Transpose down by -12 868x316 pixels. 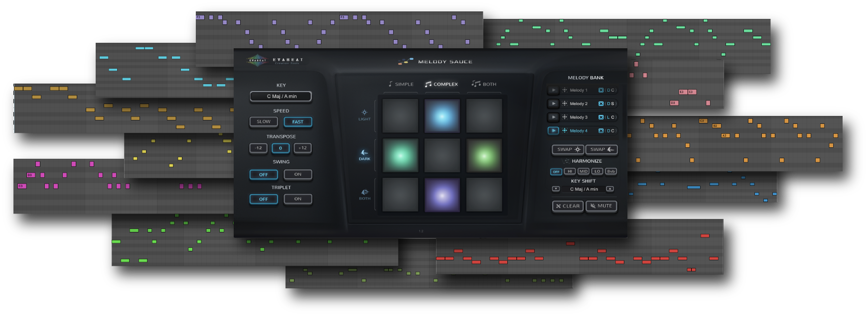(x=258, y=148)
